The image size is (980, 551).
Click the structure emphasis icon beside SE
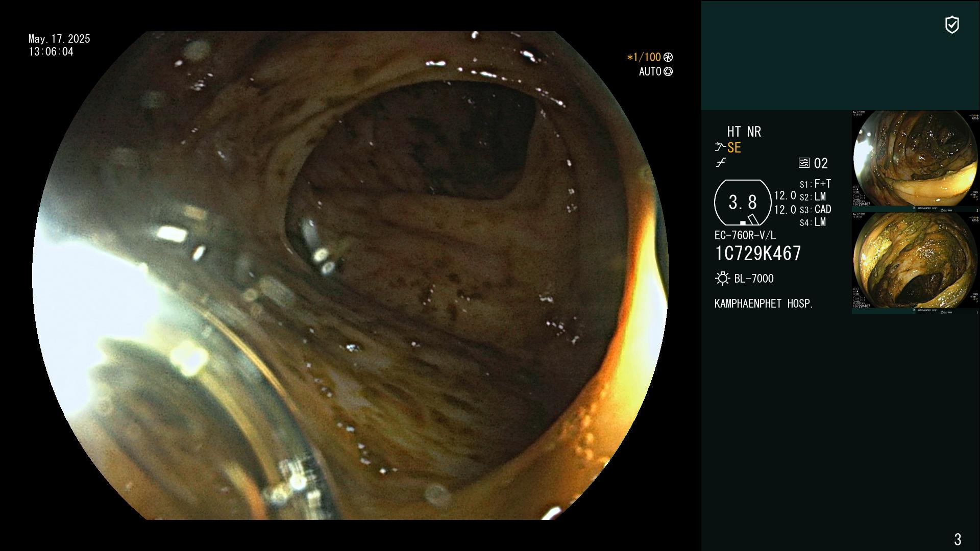pos(720,147)
